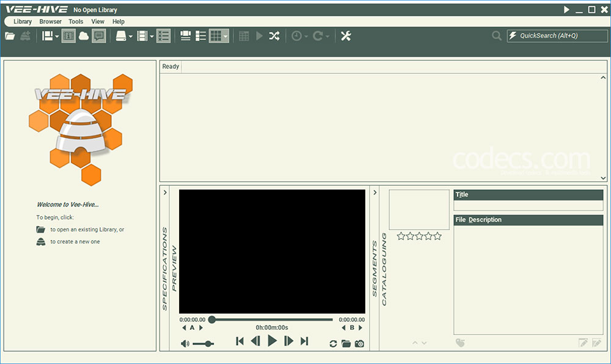The width and height of the screenshot is (611, 364).
Task: Click the QuickSearch input field
Action: click(557, 36)
